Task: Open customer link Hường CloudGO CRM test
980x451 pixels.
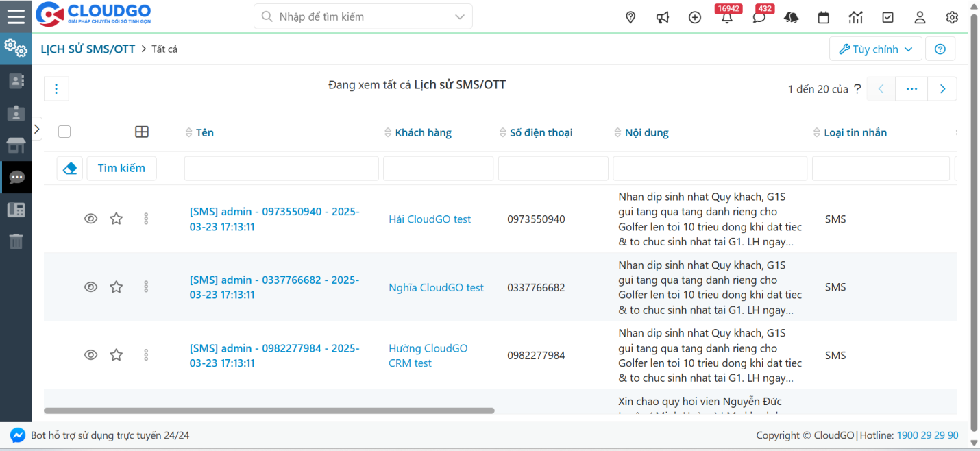Action: pyautogui.click(x=428, y=355)
